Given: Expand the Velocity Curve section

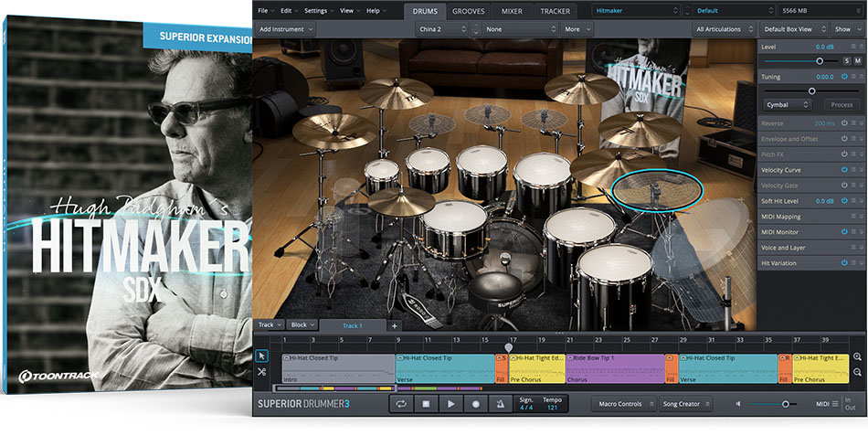Looking at the screenshot, I should 862,170.
